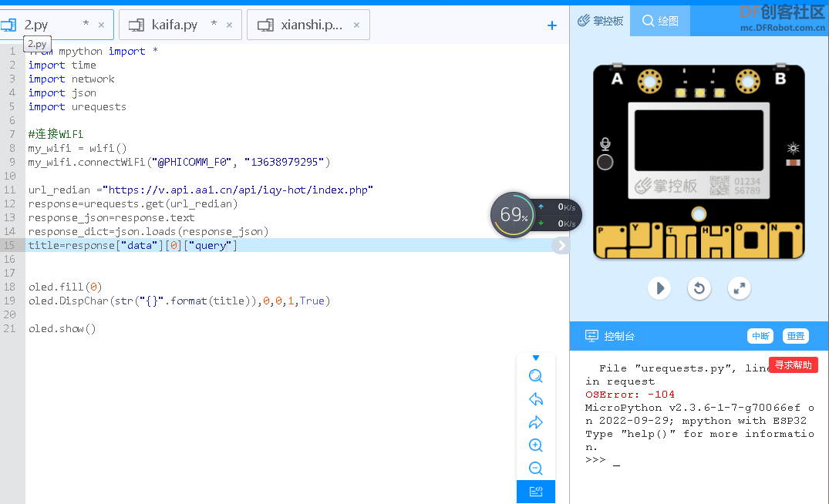The image size is (829, 504).
Task: Click the light sensor icon on board
Action: (x=793, y=148)
